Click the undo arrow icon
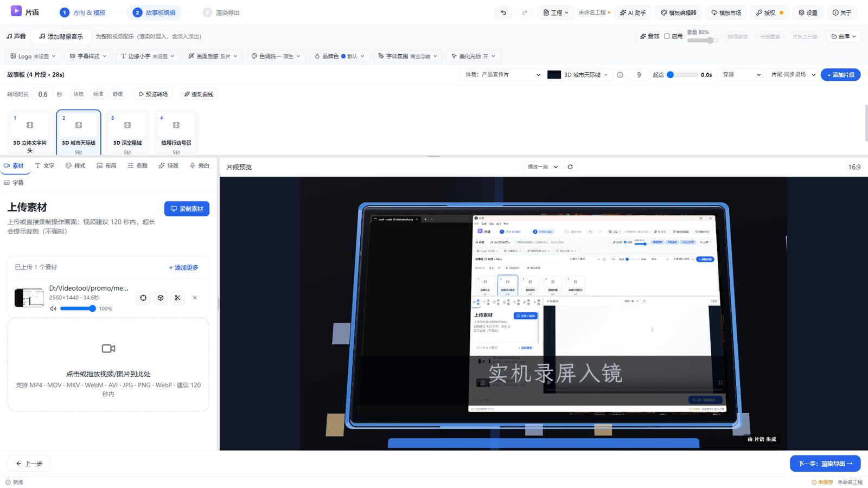Screen dimensions: 868x488 [x=503, y=12]
